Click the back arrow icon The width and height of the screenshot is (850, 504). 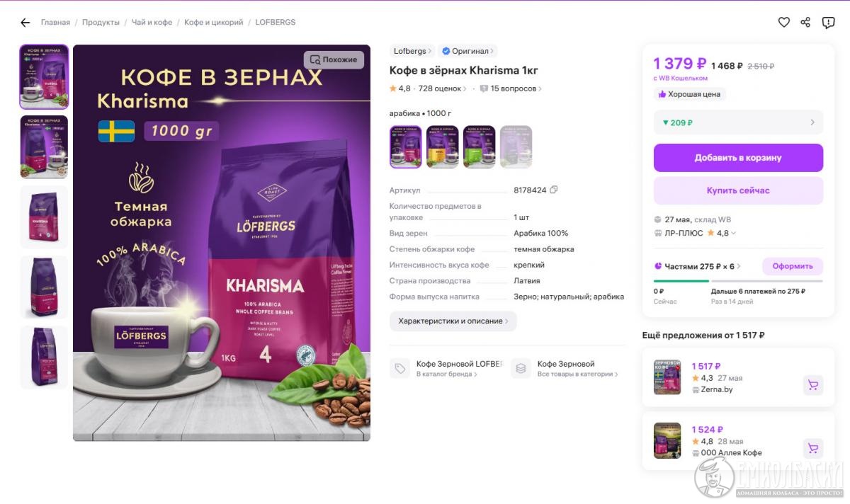pyautogui.click(x=25, y=23)
